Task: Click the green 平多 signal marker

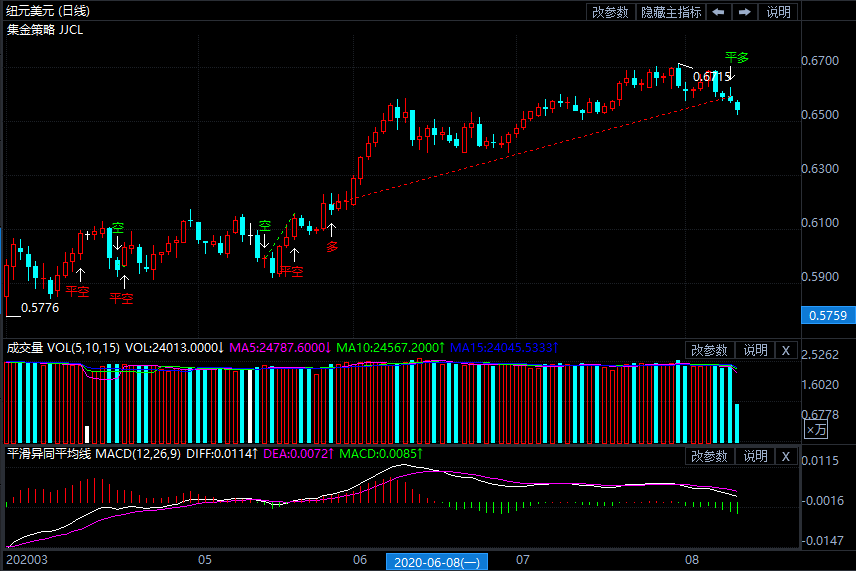Action: coord(736,58)
